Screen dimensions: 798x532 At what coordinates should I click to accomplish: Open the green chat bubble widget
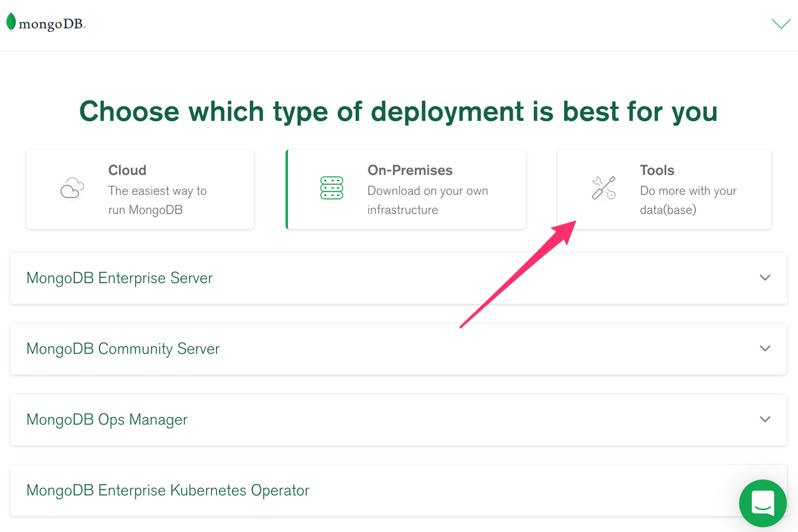point(762,503)
